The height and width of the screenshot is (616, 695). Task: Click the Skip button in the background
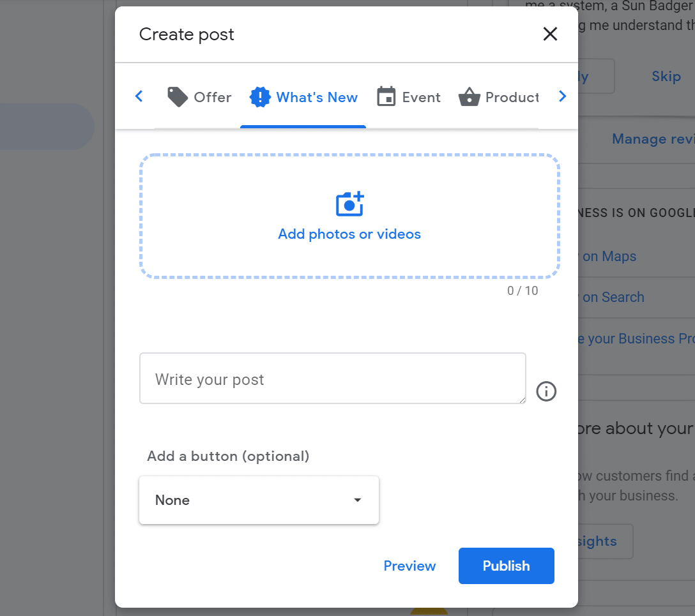[666, 76]
